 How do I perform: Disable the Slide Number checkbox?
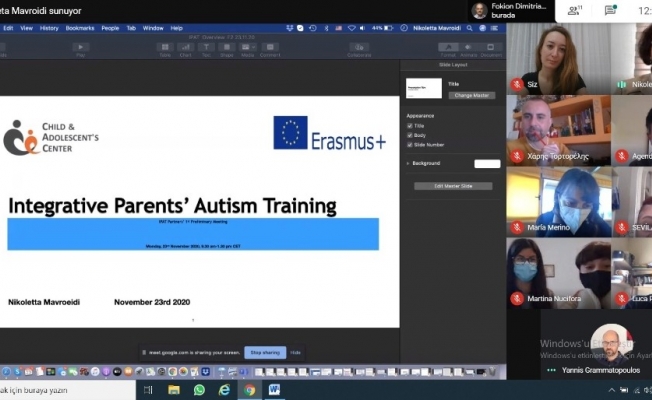tap(410, 144)
